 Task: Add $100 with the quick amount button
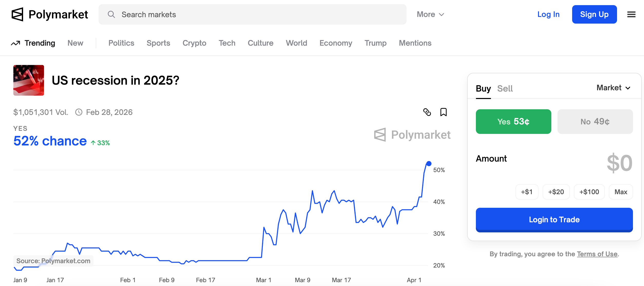point(589,192)
